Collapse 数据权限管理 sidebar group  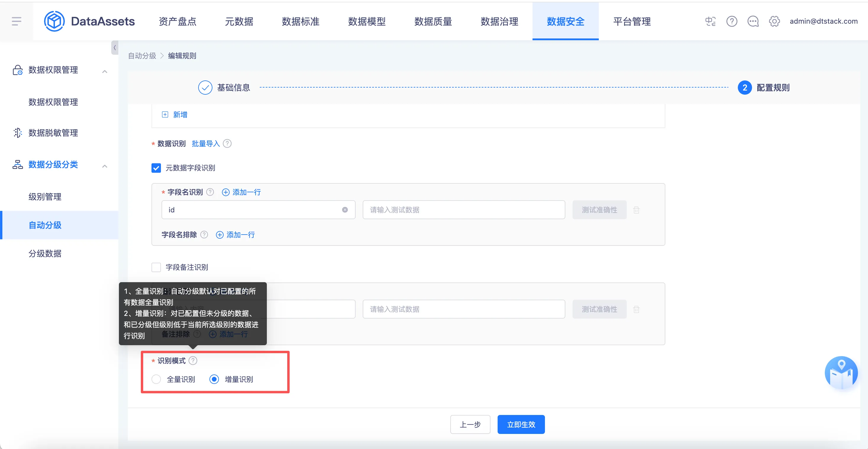(105, 71)
